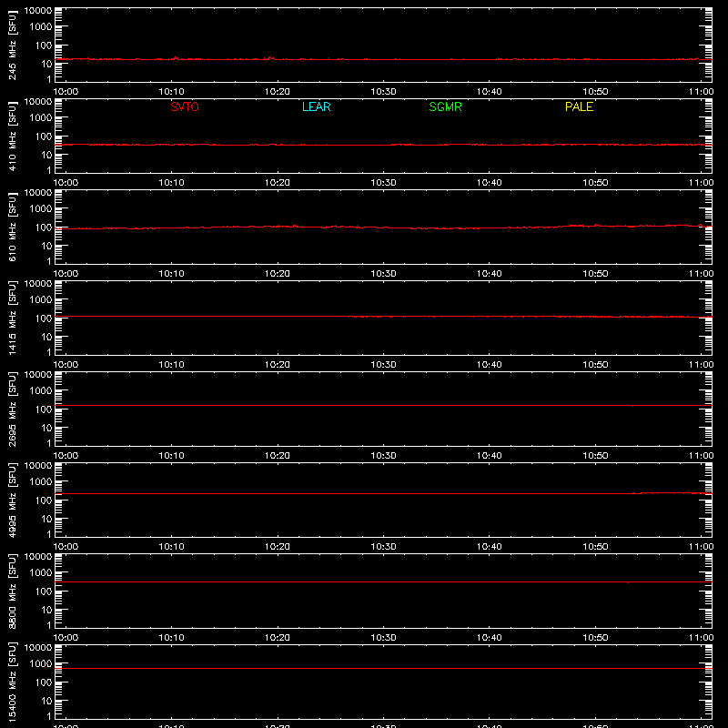Screen dimensions: 728x728
Task: Select the 4995 MHz [SFU] axis title
Action: [12, 500]
